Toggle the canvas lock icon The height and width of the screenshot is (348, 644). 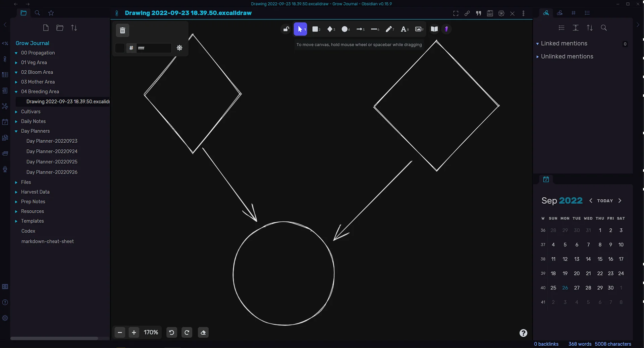(286, 29)
